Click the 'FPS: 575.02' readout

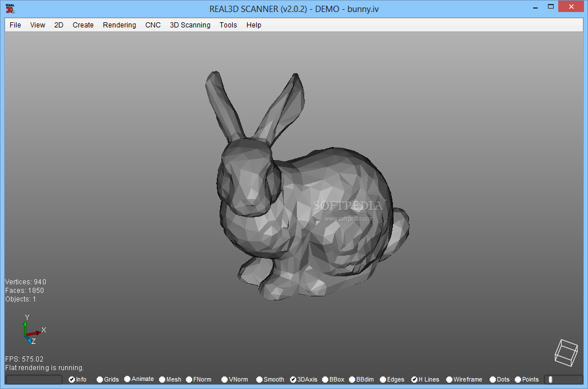tap(24, 359)
